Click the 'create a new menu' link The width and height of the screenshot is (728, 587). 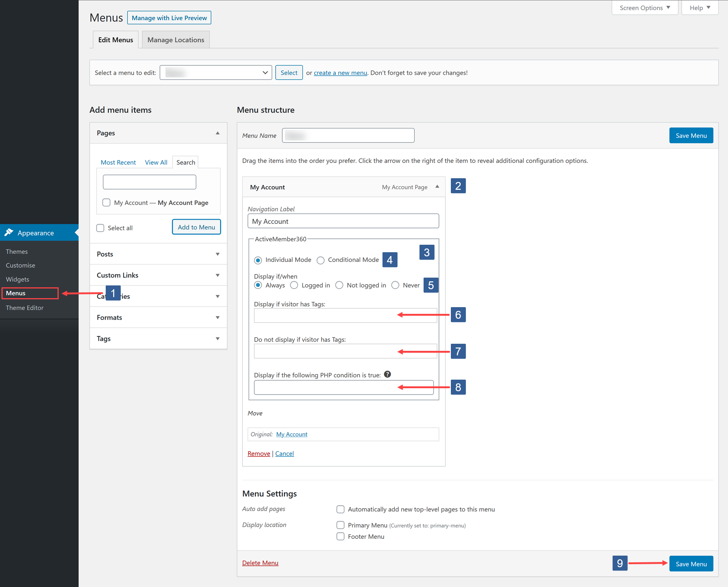(x=340, y=72)
